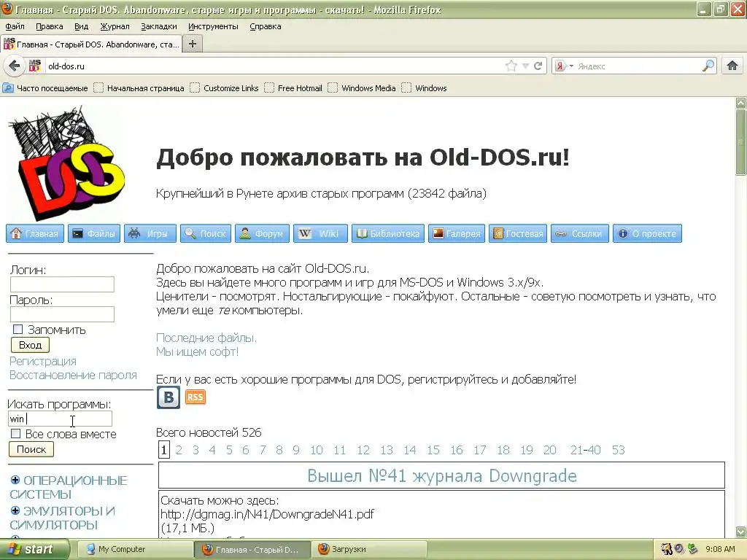Open Файлы section button

[94, 233]
